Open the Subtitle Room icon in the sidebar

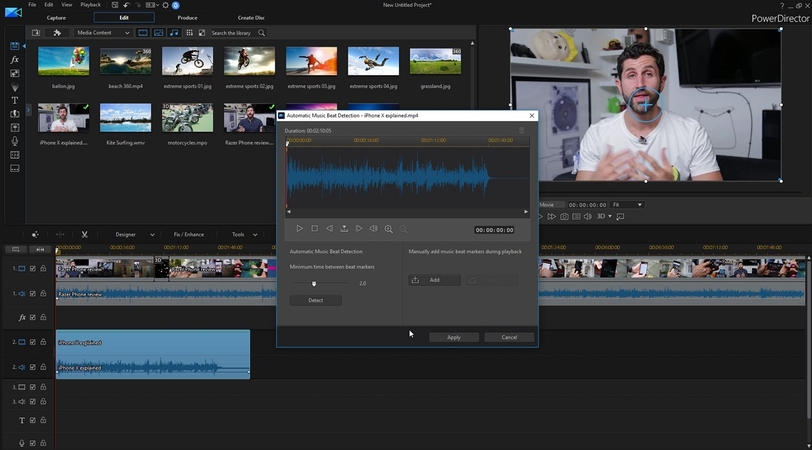click(14, 168)
